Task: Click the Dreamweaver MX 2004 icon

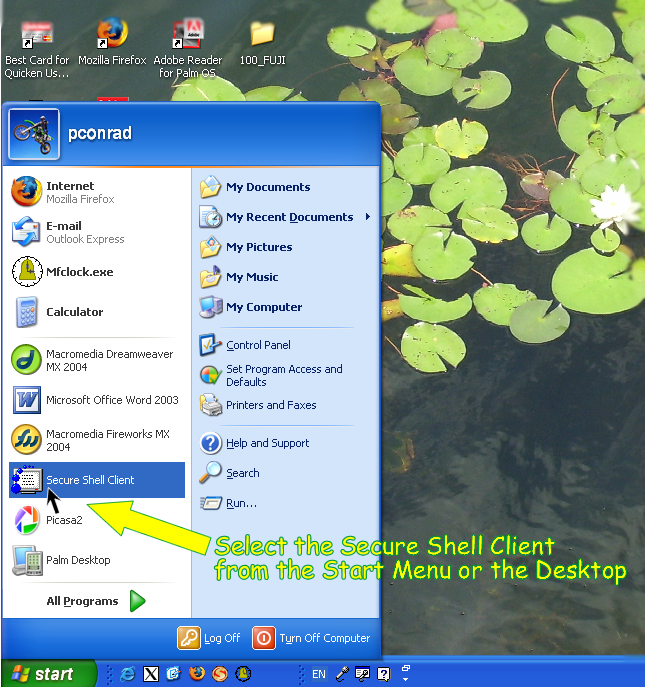Action: tap(26, 360)
